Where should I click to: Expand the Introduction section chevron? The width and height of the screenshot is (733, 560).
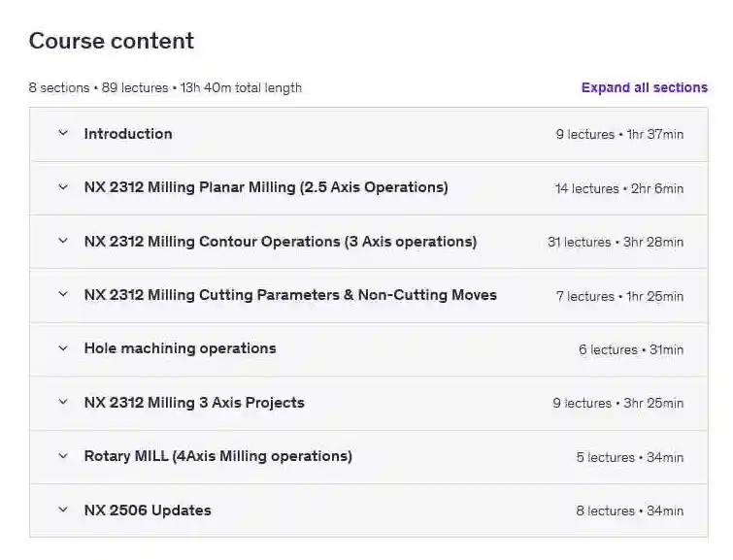click(63, 134)
